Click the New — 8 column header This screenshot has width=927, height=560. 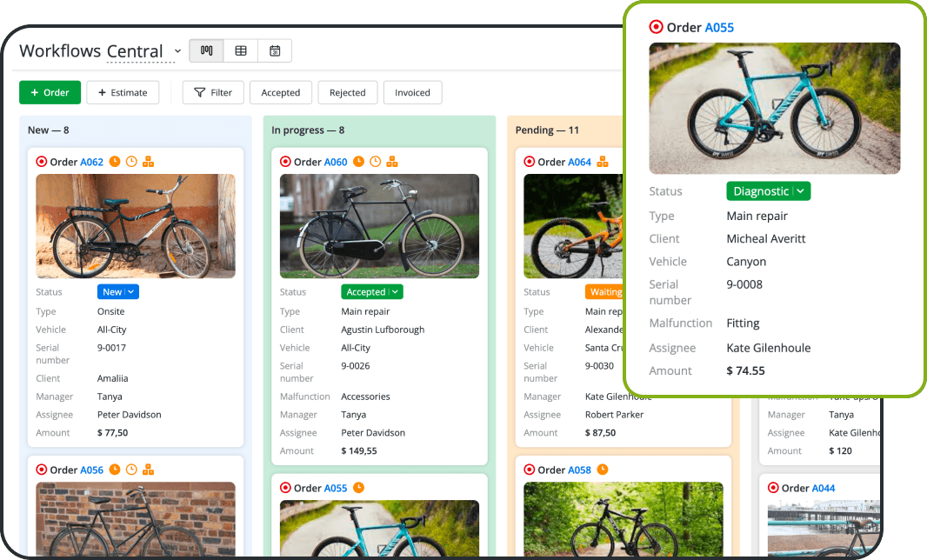click(x=49, y=130)
